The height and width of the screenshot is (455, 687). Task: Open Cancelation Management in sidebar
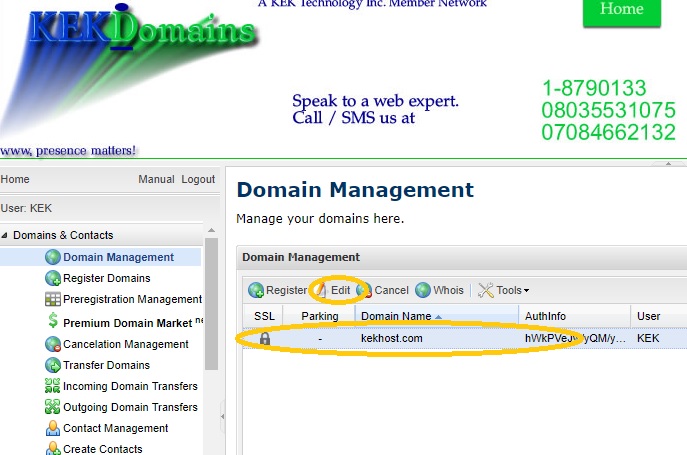tap(125, 344)
